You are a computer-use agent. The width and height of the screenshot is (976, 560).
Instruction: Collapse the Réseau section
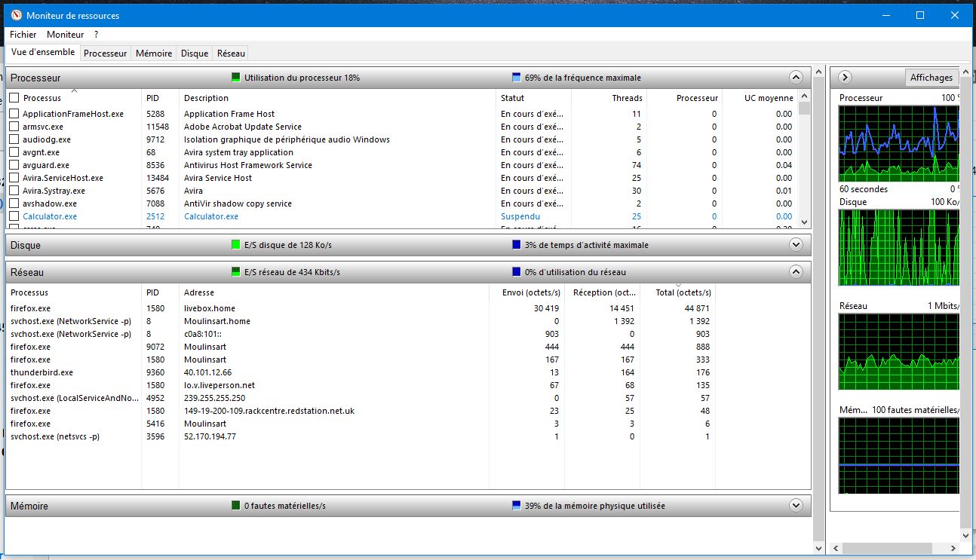click(x=795, y=271)
